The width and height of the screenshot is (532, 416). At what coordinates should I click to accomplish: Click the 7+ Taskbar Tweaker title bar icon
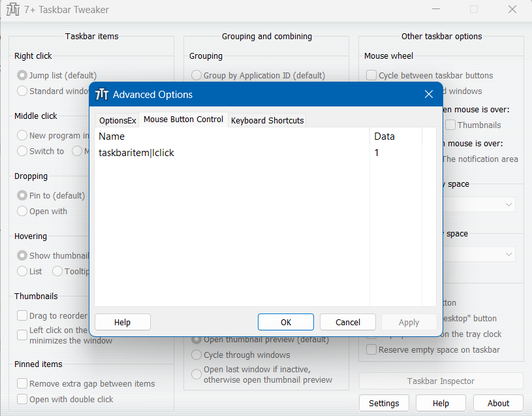click(x=13, y=10)
